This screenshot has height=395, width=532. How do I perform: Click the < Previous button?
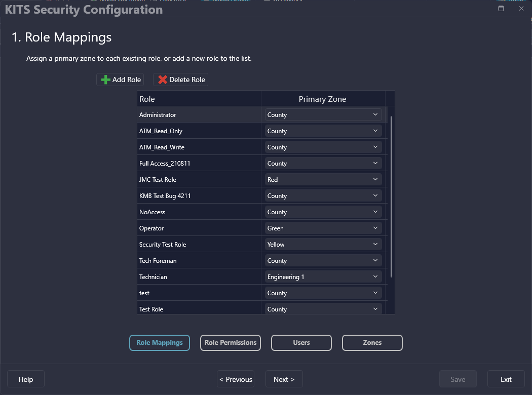(x=236, y=379)
